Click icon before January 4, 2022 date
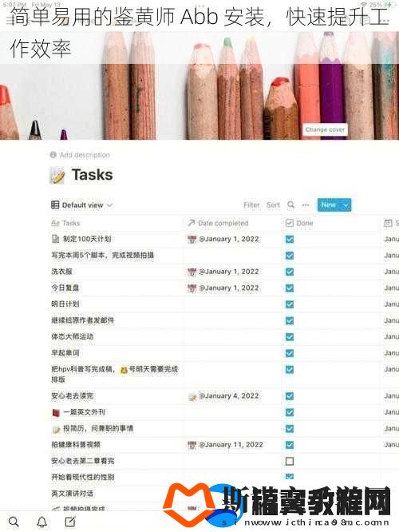 pos(192,396)
